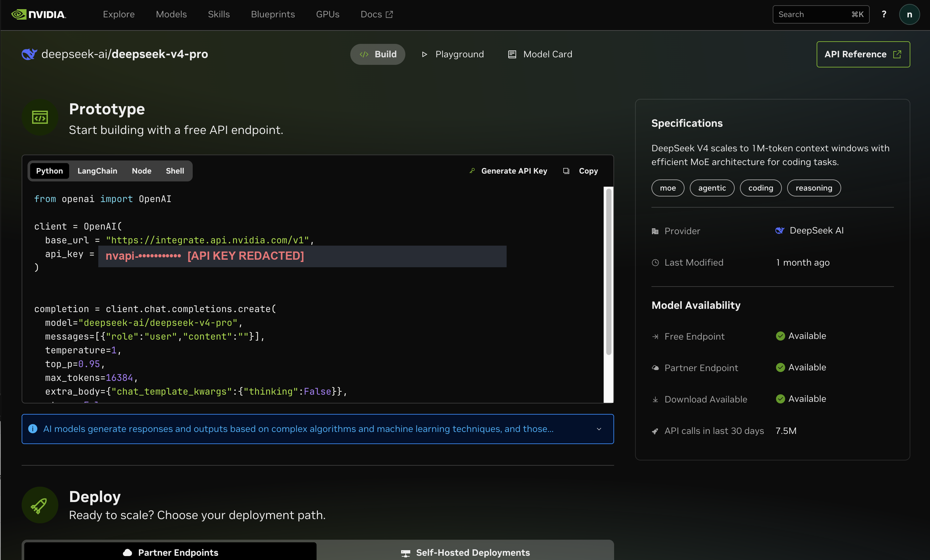Image resolution: width=930 pixels, height=560 pixels.
Task: Switch to the Playground tab
Action: [453, 54]
